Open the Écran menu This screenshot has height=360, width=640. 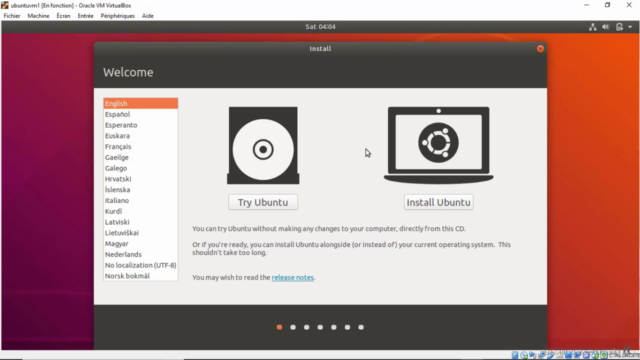pos(63,16)
